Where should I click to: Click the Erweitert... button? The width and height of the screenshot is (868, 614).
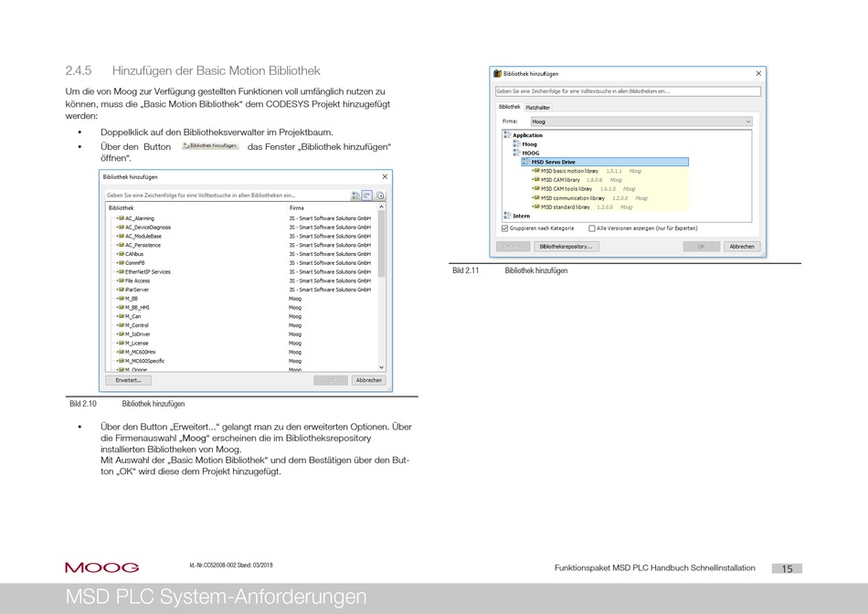129,380
